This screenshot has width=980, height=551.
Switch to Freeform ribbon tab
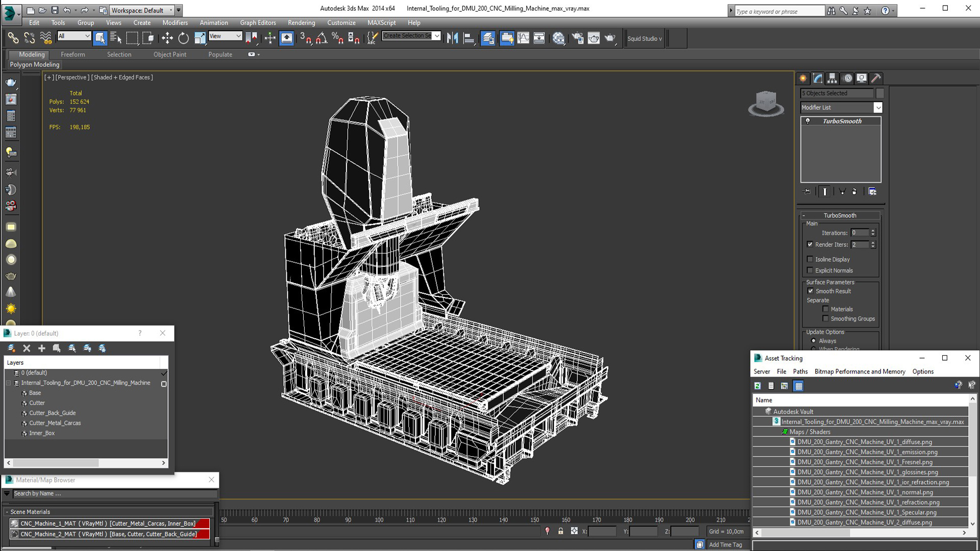coord(72,54)
